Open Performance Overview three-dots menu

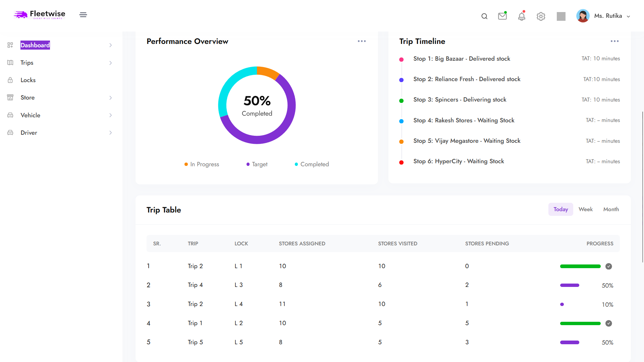click(362, 41)
